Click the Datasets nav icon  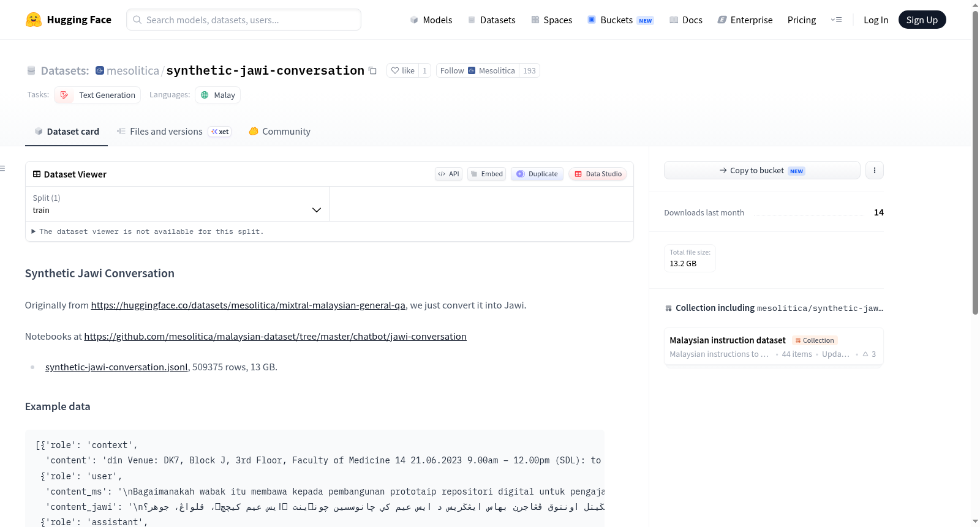[x=472, y=20]
